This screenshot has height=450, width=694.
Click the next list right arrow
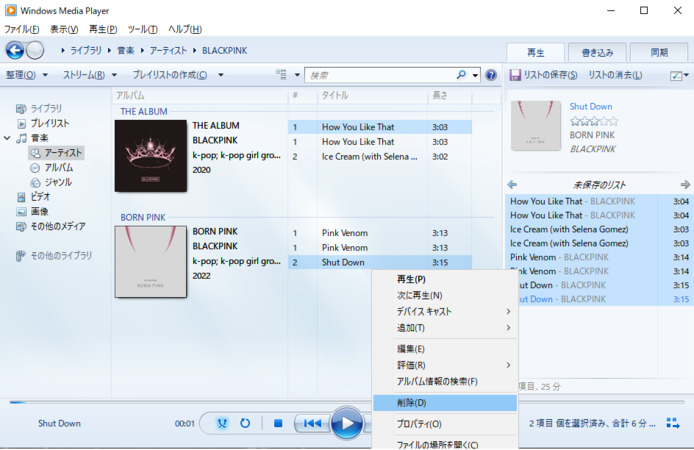(685, 184)
